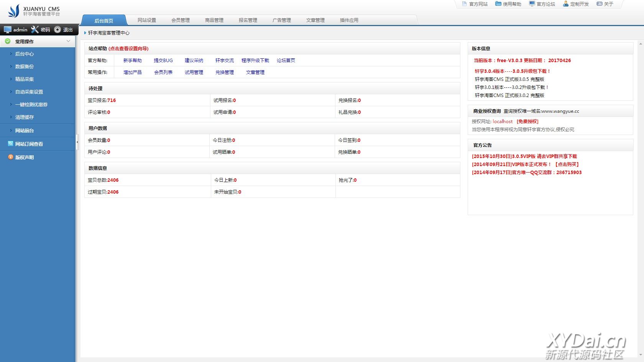Open the 广告管理 tab
This screenshot has height=362, width=644.
282,20
